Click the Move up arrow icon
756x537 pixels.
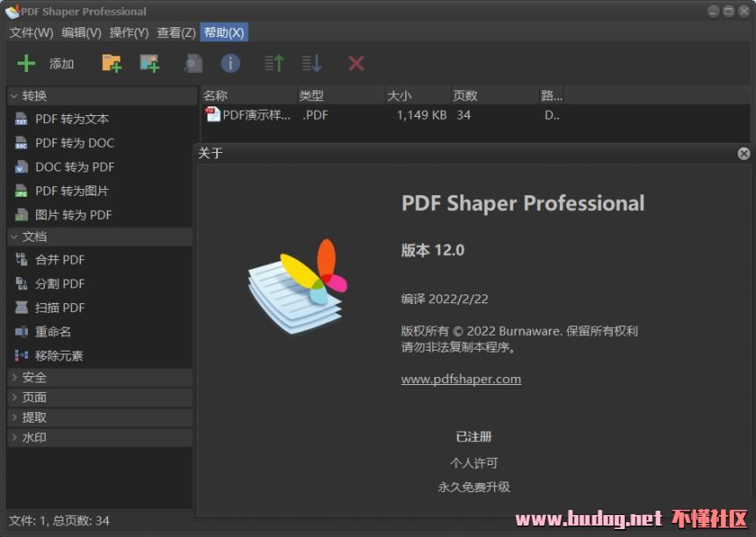[x=274, y=63]
